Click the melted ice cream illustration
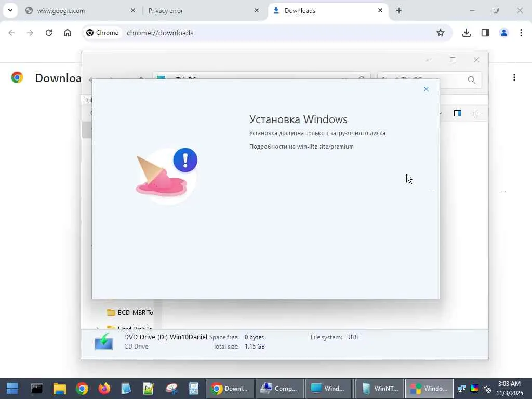The width and height of the screenshot is (532, 399). coord(162,177)
